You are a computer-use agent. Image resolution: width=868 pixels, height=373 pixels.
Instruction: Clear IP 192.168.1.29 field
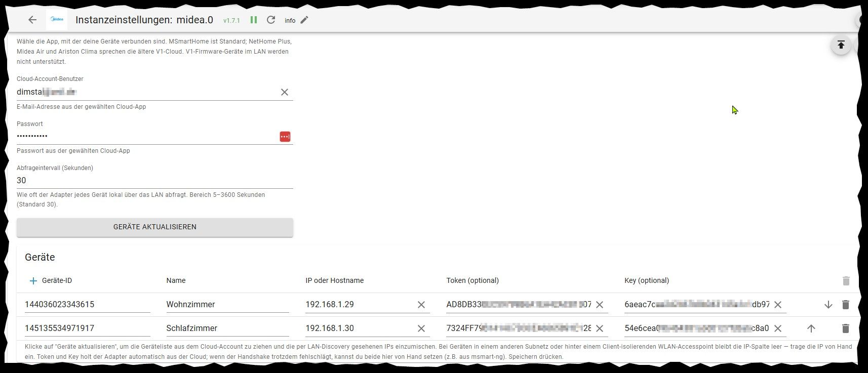pyautogui.click(x=421, y=305)
